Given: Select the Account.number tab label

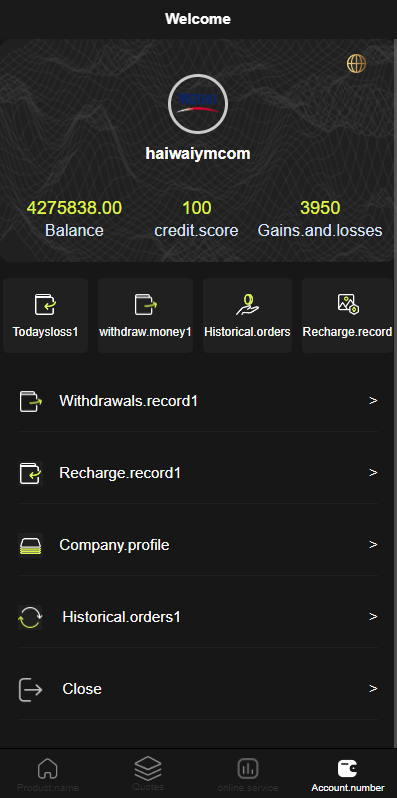Looking at the screenshot, I should 348,788.
